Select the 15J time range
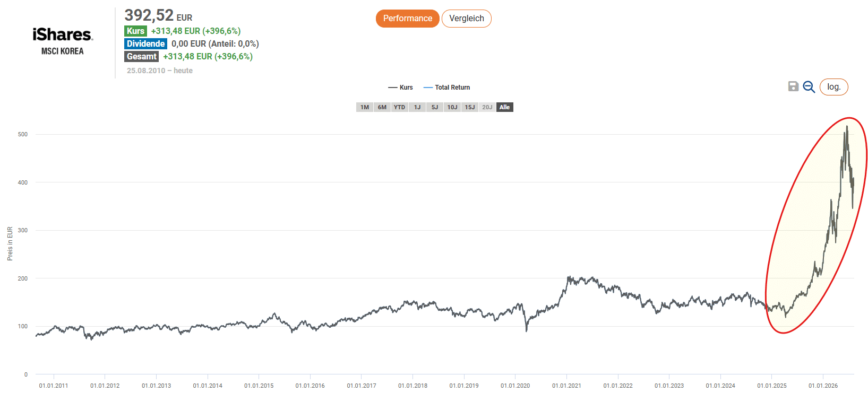The image size is (868, 393). [x=470, y=107]
